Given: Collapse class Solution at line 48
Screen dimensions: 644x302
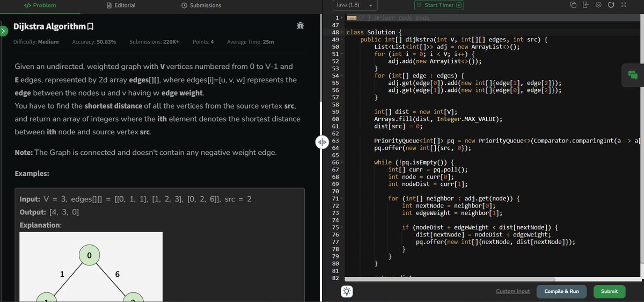Looking at the screenshot, I should click(x=342, y=32).
